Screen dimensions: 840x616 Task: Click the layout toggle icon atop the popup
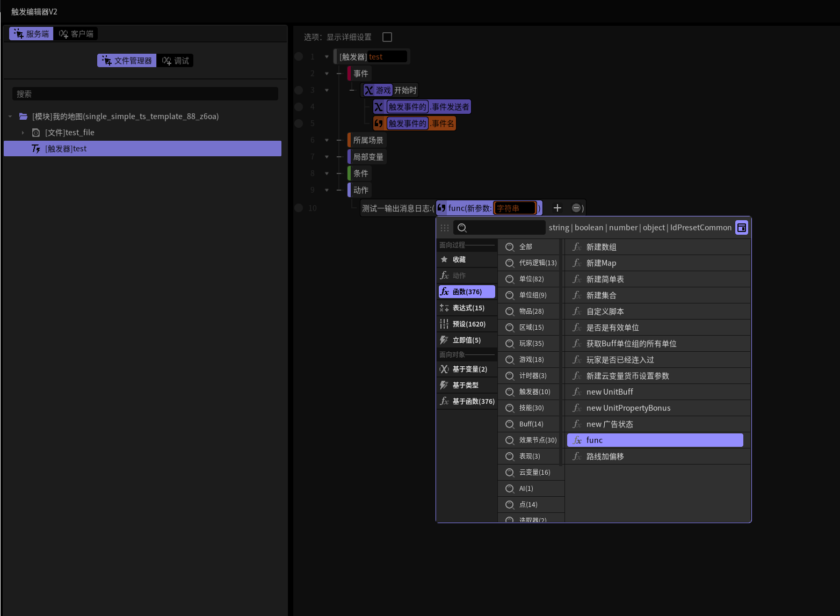(742, 227)
